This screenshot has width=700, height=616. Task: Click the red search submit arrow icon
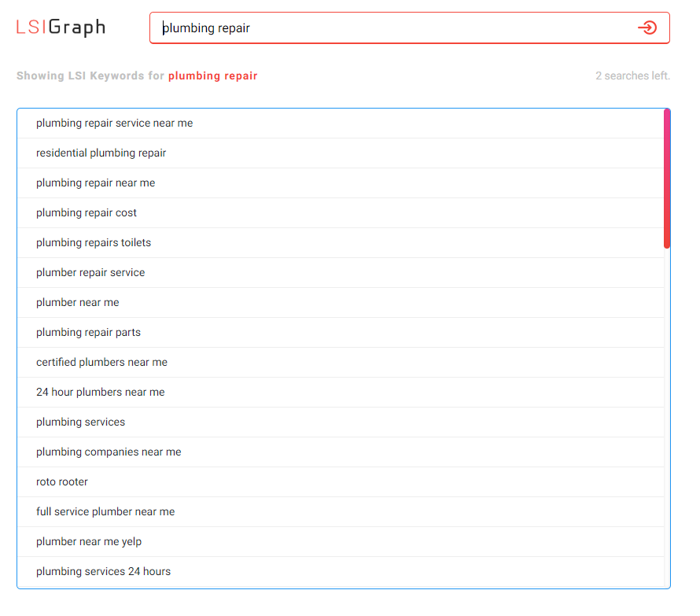tap(648, 28)
